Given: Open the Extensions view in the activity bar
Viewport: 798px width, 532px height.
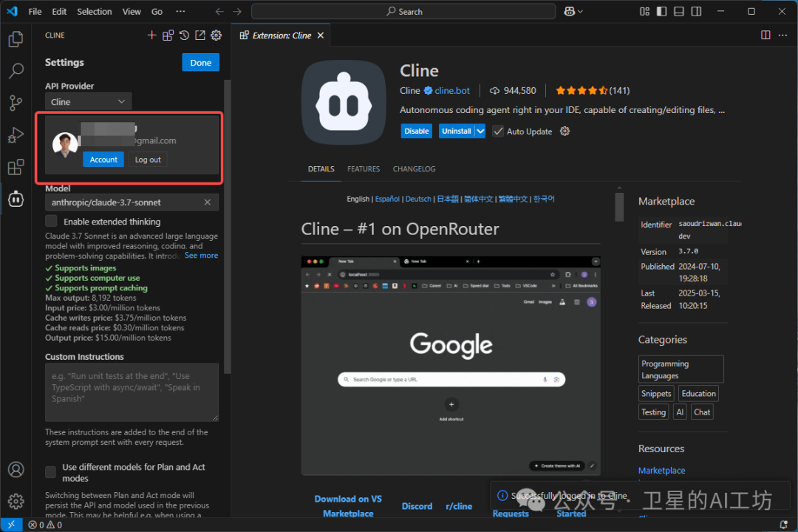Looking at the screenshot, I should [16, 167].
